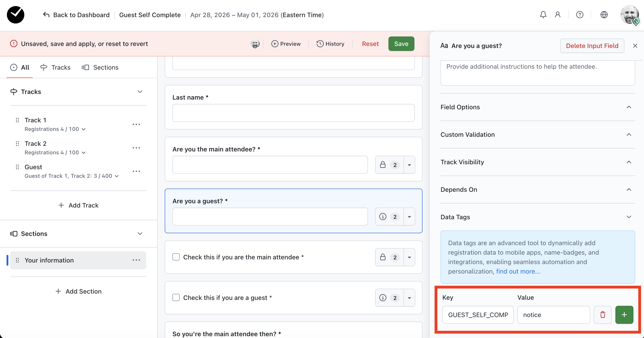This screenshot has height=338, width=644.
Task: Expand the Track Visibility section
Action: pos(629,162)
